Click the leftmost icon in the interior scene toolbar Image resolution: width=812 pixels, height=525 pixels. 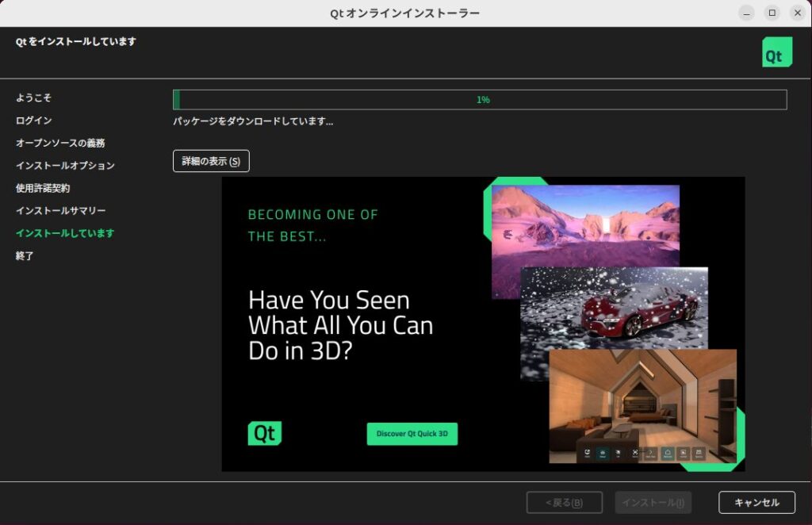pos(587,454)
